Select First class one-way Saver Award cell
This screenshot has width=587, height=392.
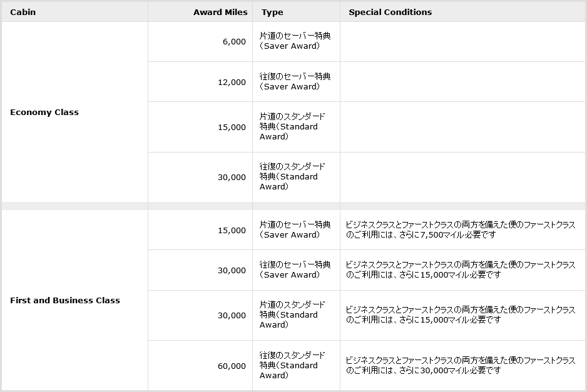(295, 229)
